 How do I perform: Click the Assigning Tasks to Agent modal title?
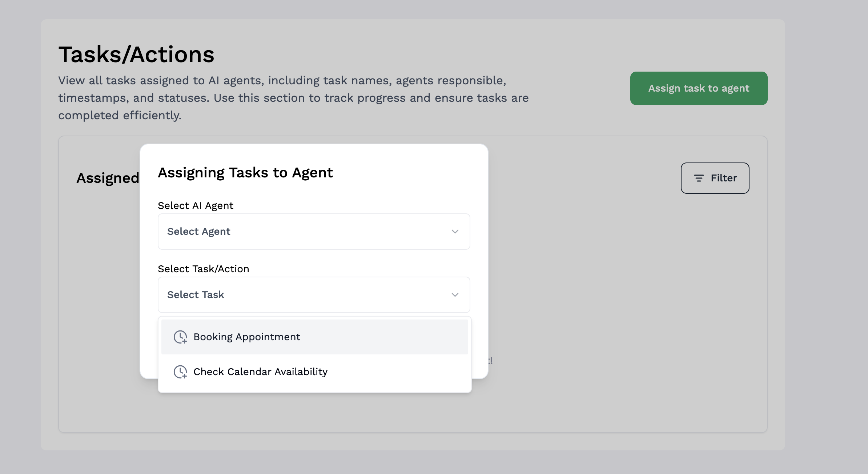pyautogui.click(x=245, y=173)
